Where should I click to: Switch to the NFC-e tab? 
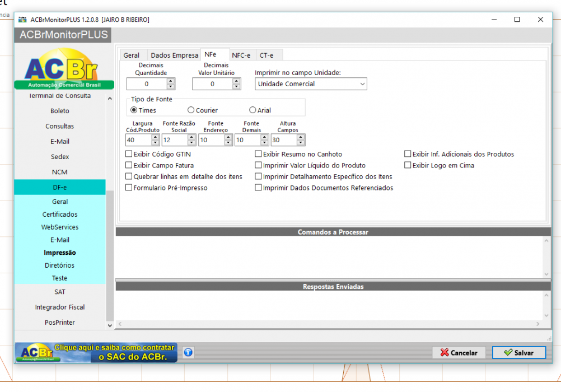pos(241,55)
